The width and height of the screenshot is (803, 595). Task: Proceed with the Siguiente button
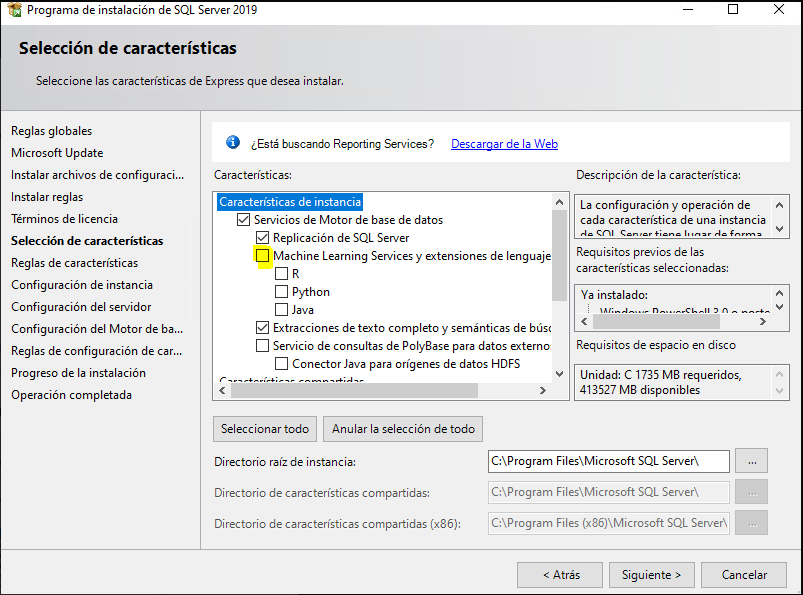click(x=652, y=575)
